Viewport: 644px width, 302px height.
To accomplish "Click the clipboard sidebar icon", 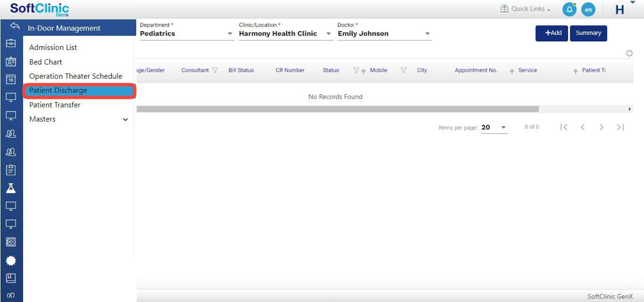I will coord(10,170).
